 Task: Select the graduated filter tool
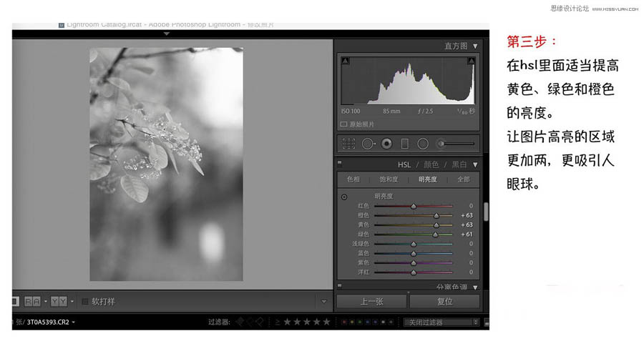tap(404, 144)
